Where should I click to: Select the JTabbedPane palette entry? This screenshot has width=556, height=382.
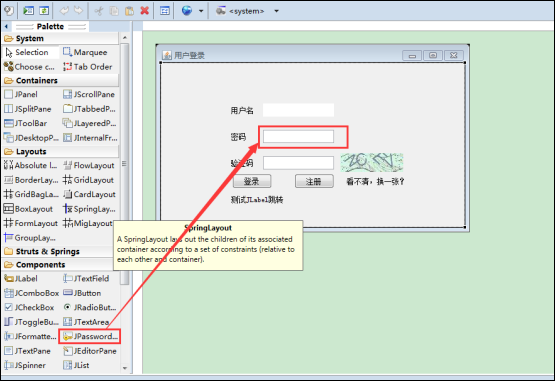[89, 109]
